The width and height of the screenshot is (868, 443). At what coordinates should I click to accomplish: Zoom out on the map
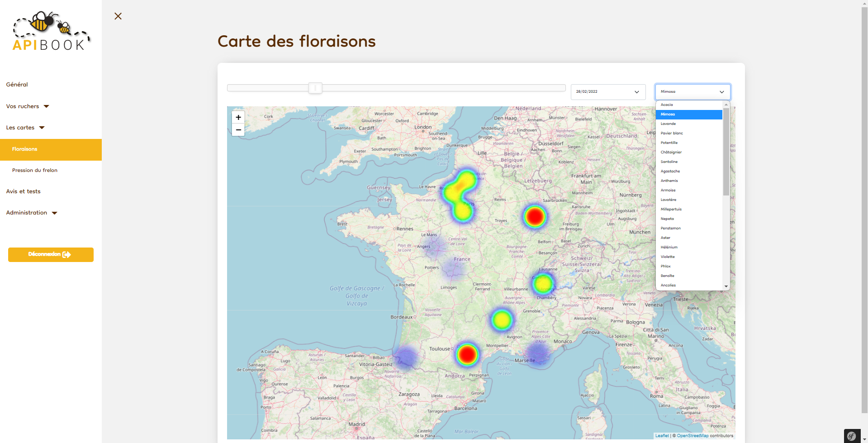238,130
